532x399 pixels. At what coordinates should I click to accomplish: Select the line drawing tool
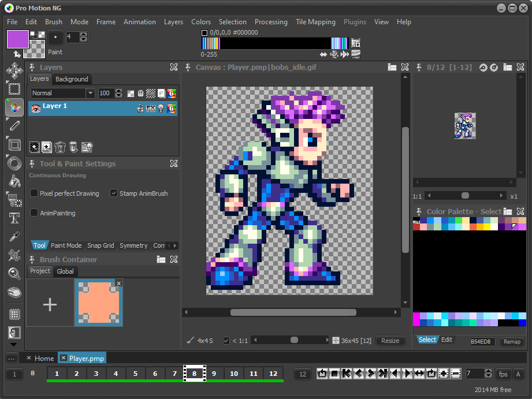click(x=14, y=126)
